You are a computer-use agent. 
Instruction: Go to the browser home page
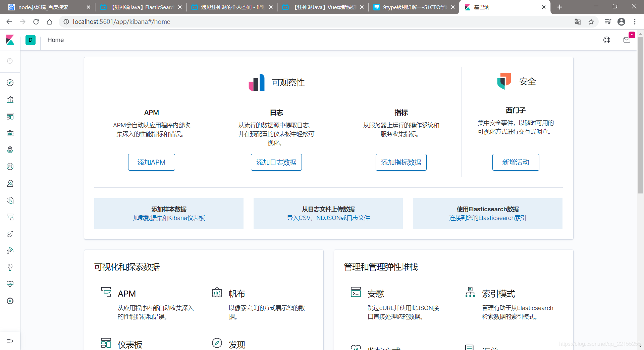tap(49, 21)
